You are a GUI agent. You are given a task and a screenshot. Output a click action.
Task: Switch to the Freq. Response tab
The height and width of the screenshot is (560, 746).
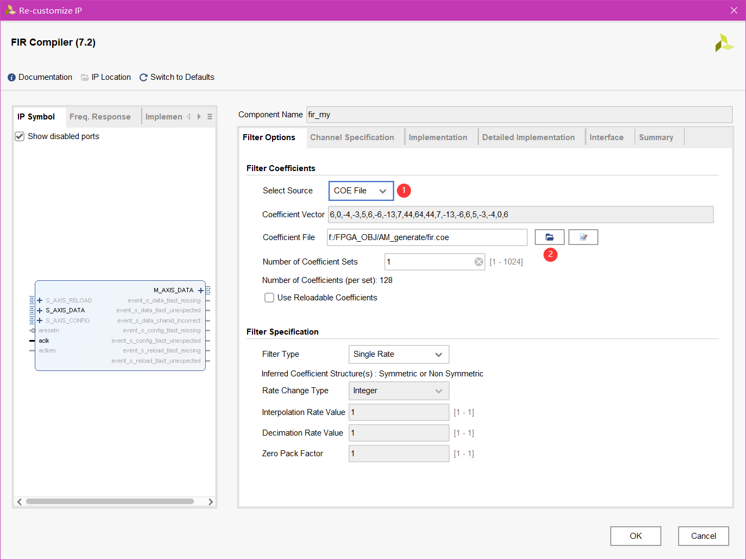(x=100, y=117)
